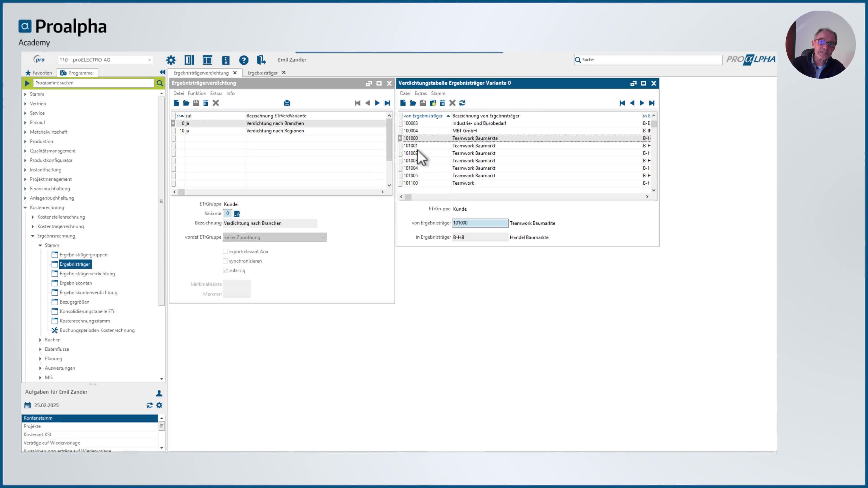Switch to the Favoriten tab
Image resolution: width=868 pixels, height=488 pixels.
tap(39, 73)
